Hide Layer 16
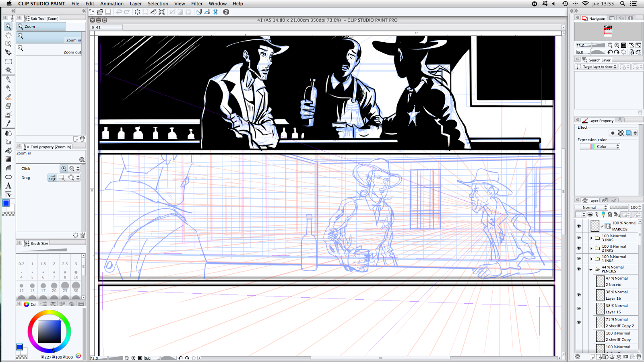Image resolution: width=644 pixels, height=362 pixels. click(x=579, y=295)
